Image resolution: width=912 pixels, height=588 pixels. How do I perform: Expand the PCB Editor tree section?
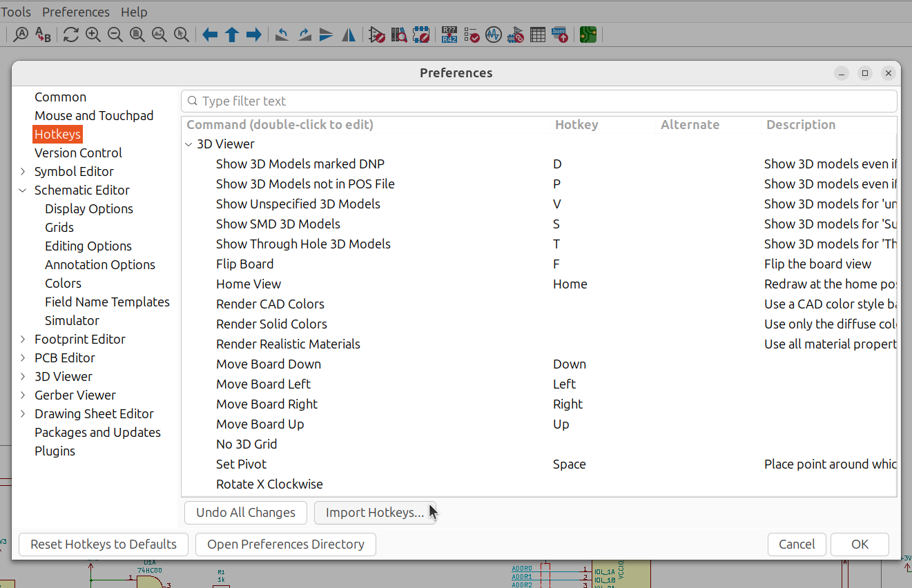click(23, 358)
